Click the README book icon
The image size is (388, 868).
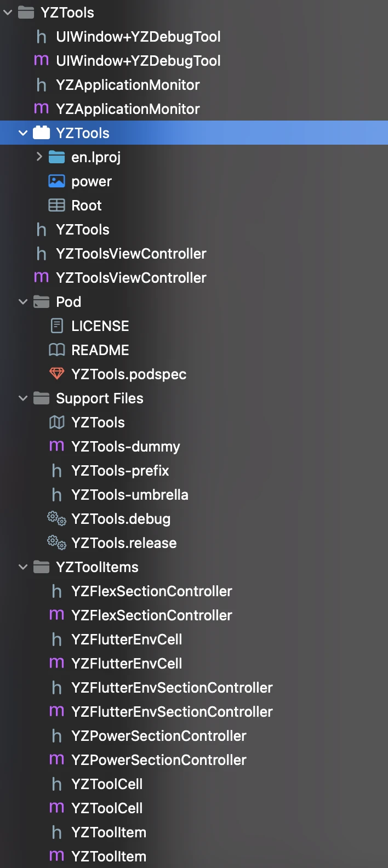point(56,350)
